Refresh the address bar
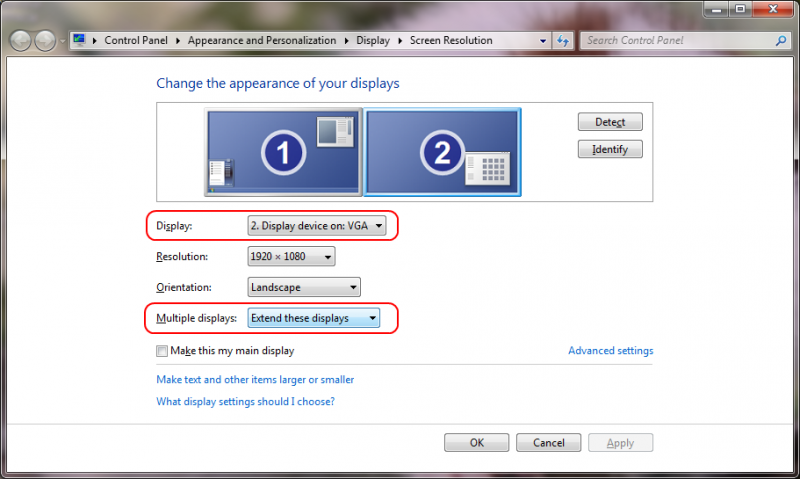The image size is (800, 479). point(563,41)
